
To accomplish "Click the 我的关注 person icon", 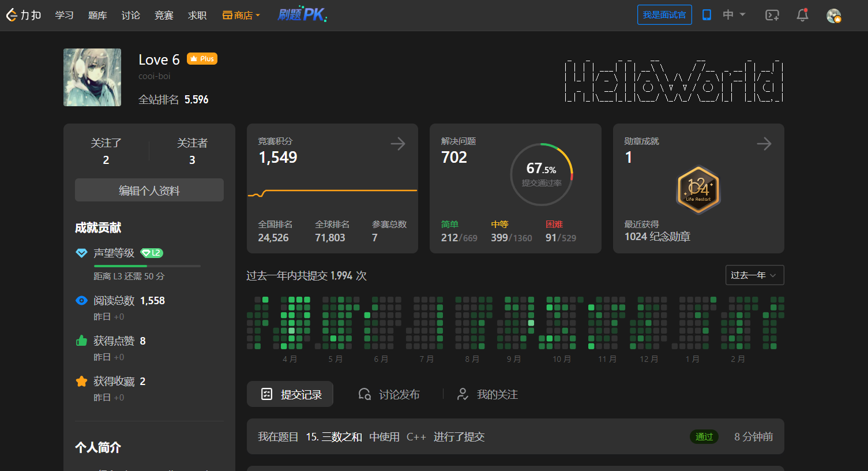I will click(463, 394).
